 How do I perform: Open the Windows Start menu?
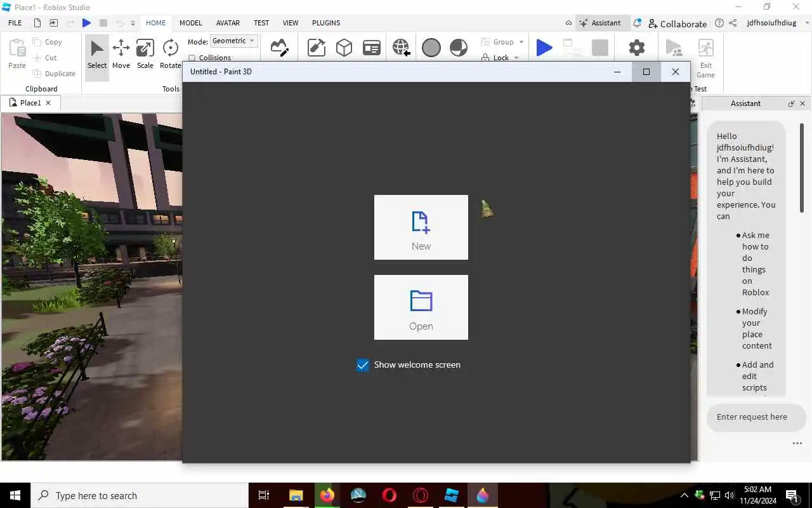(15, 495)
